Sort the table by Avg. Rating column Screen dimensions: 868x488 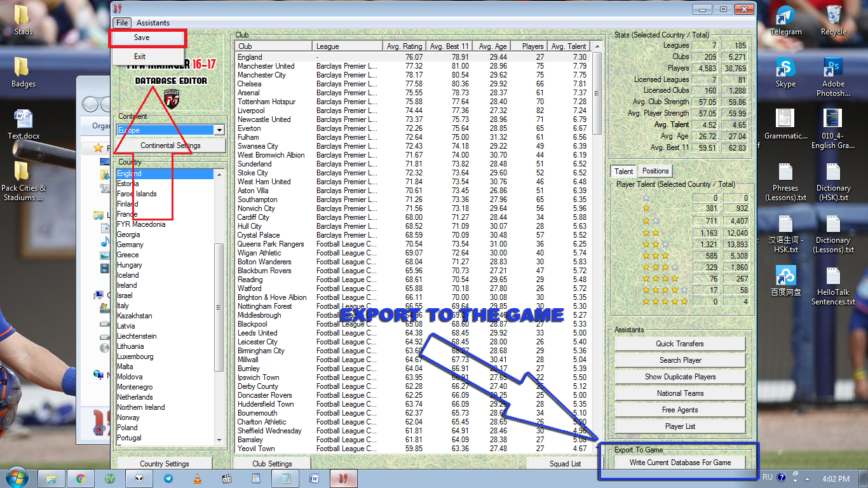tap(403, 46)
